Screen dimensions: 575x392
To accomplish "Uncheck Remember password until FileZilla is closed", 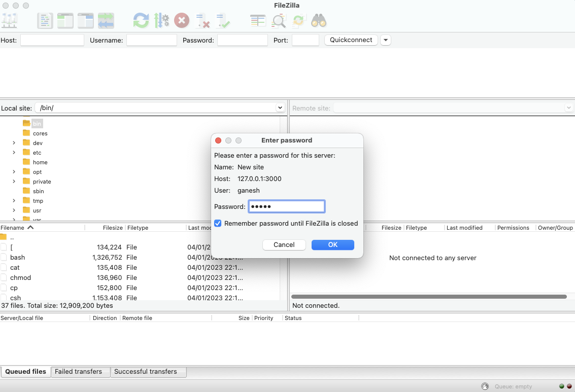I will coord(218,224).
